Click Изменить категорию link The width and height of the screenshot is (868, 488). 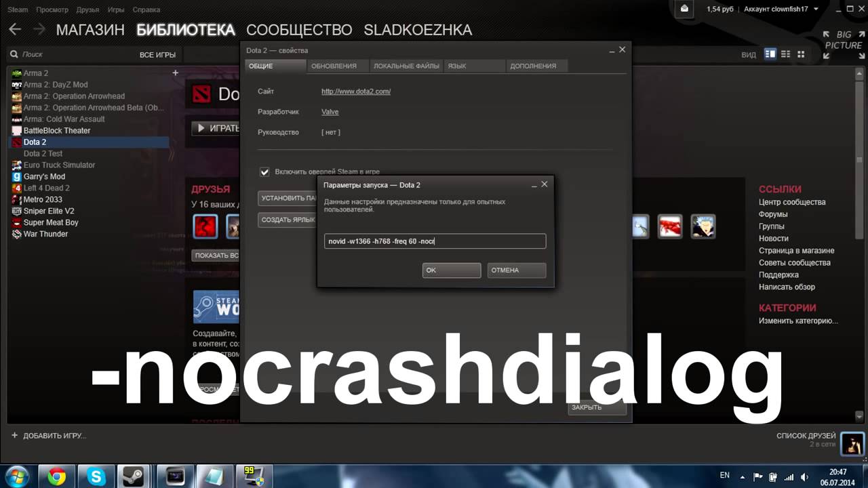pyautogui.click(x=798, y=321)
